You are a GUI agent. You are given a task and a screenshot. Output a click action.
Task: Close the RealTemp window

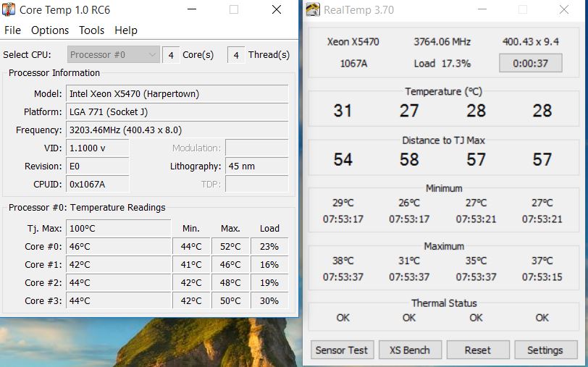[x=564, y=9]
